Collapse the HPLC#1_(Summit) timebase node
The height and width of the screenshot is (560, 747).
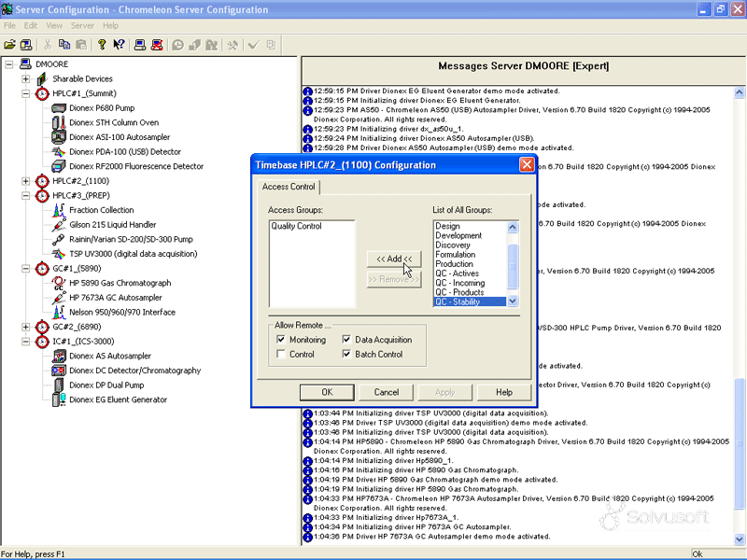26,94
